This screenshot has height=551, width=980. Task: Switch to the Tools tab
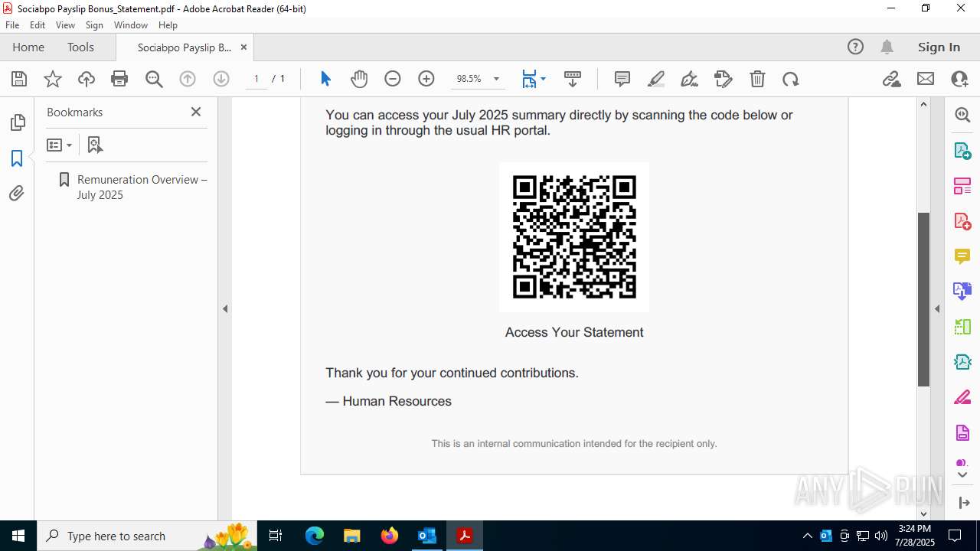80,47
